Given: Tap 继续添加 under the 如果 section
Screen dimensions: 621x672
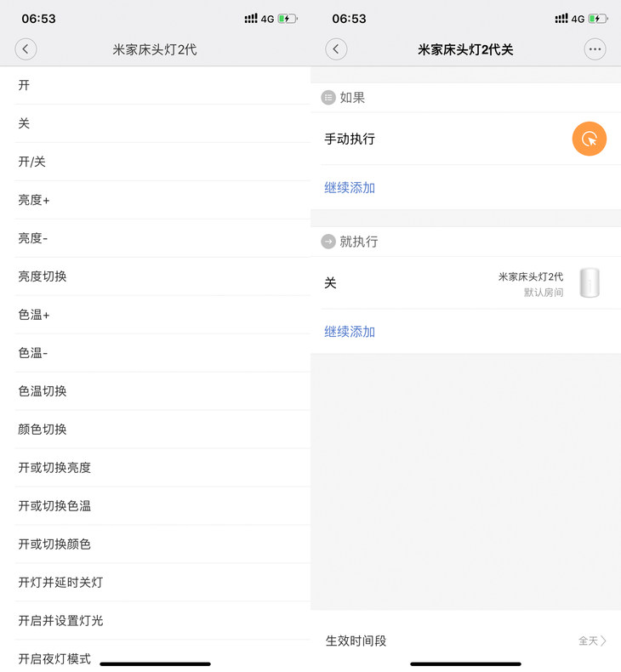Looking at the screenshot, I should (350, 188).
